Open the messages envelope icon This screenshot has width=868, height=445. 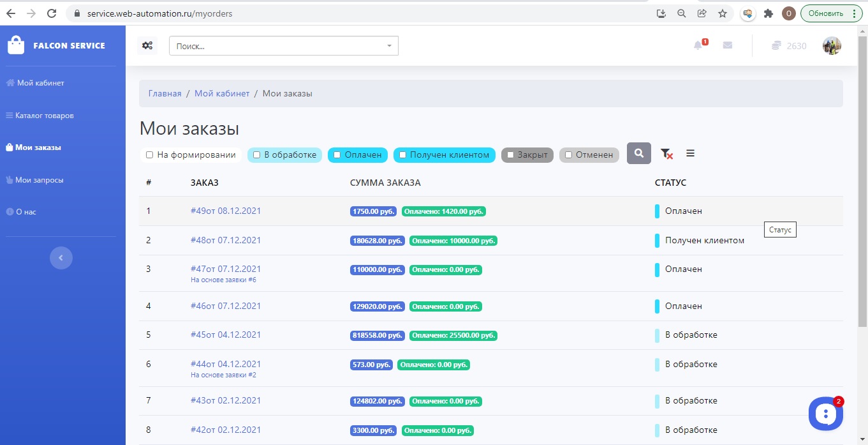click(727, 45)
